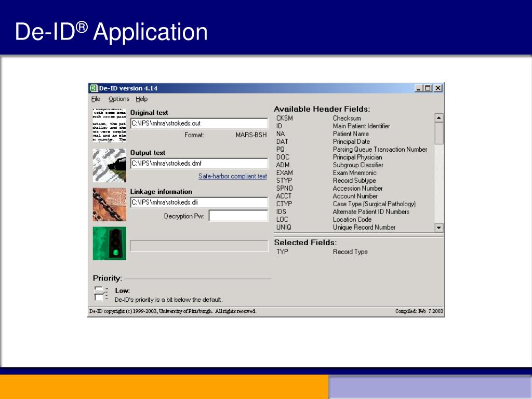Click TYP Record Type in Selected Fields
The height and width of the screenshot is (399, 532).
(322, 252)
